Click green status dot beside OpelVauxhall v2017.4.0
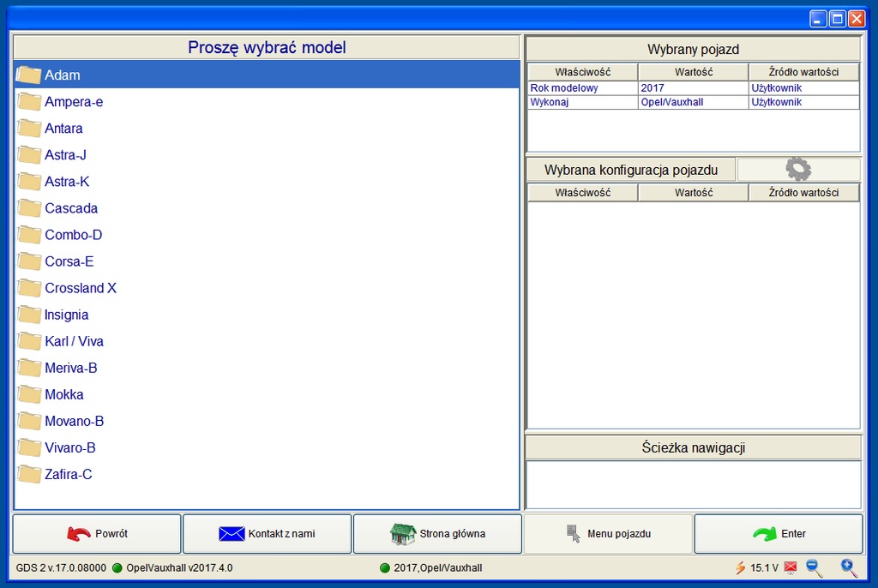Viewport: 878px width, 588px height. [117, 567]
